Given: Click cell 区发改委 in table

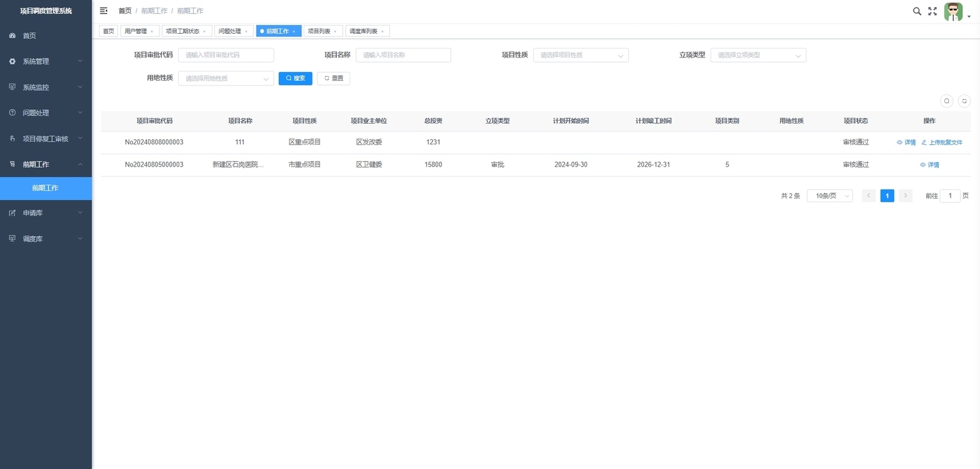Looking at the screenshot, I should click(369, 142).
